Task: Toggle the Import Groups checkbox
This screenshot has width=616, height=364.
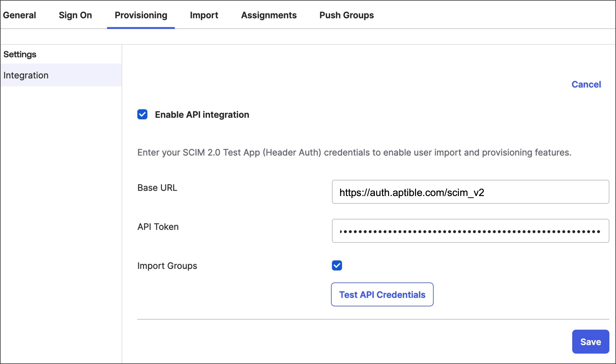Action: tap(337, 265)
